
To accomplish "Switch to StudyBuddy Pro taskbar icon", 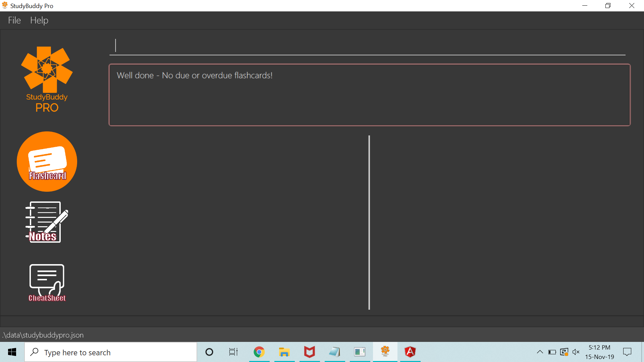I will [385, 352].
